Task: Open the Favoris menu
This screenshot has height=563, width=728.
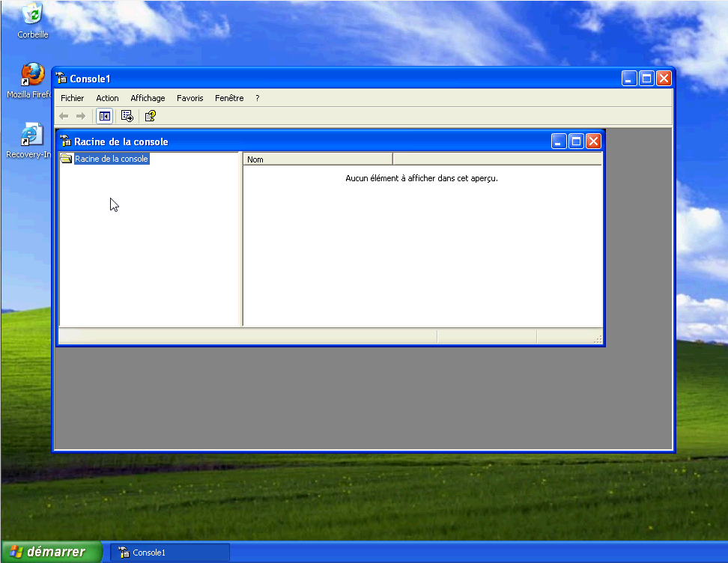Action: pos(190,98)
